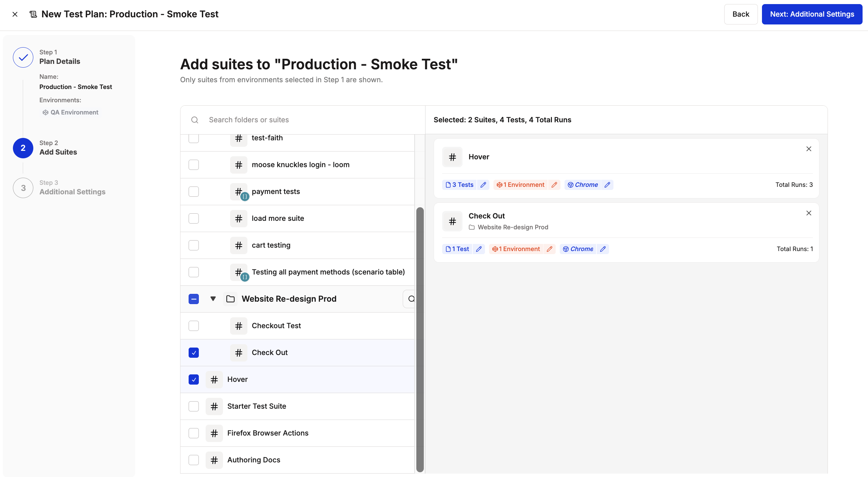Click search icon in Website Re-design Prod folder
868x477 pixels.
tap(411, 299)
